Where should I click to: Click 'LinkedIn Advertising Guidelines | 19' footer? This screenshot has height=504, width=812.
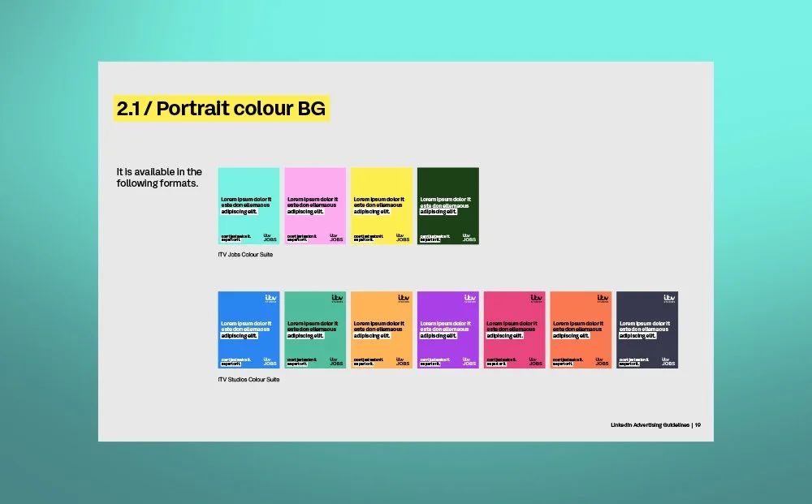tap(654, 424)
